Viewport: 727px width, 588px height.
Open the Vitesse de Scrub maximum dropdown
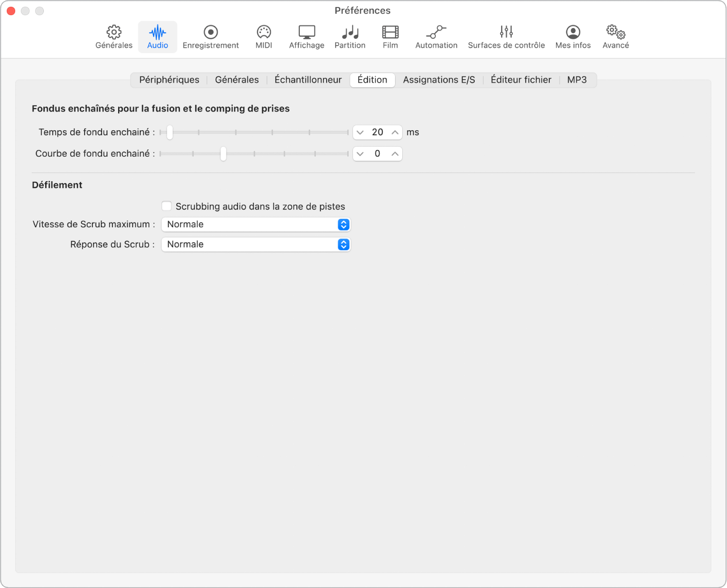point(256,224)
